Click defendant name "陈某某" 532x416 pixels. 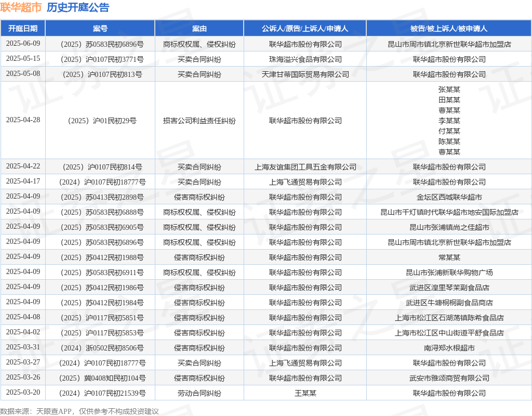coord(449,141)
